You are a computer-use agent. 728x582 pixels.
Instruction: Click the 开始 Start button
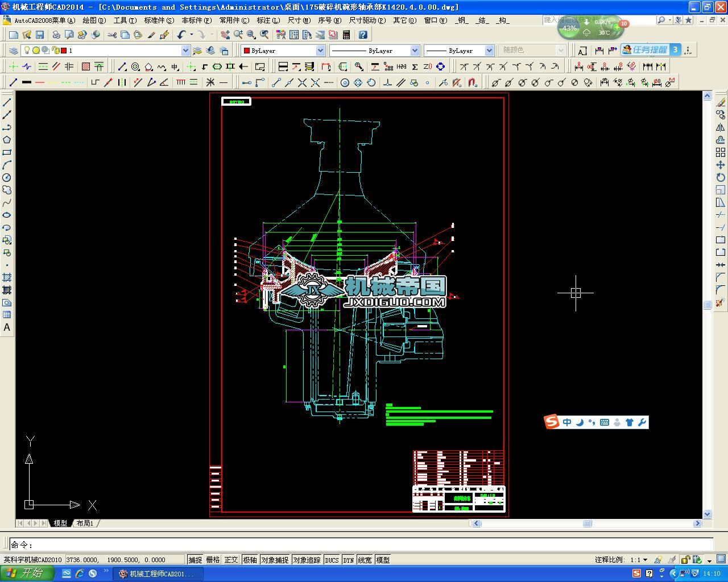click(x=27, y=573)
